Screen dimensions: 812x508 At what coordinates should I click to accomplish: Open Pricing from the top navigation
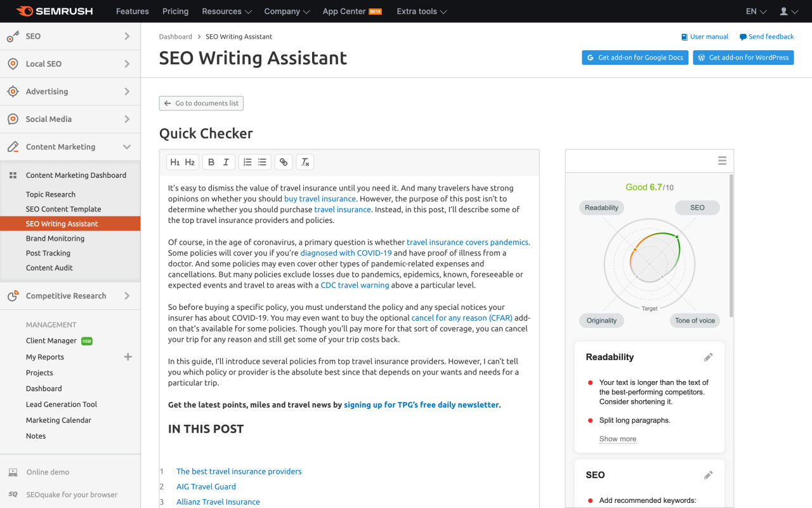[x=175, y=11]
